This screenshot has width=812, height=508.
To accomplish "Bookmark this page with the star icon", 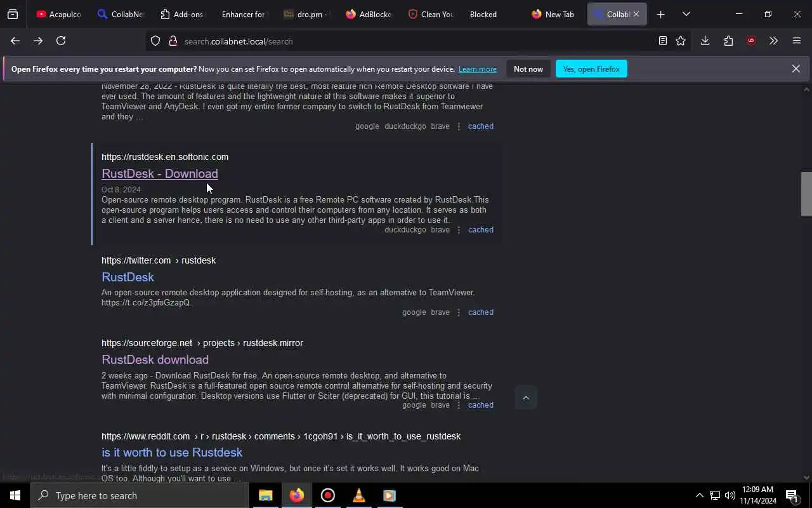I will pos(681,41).
